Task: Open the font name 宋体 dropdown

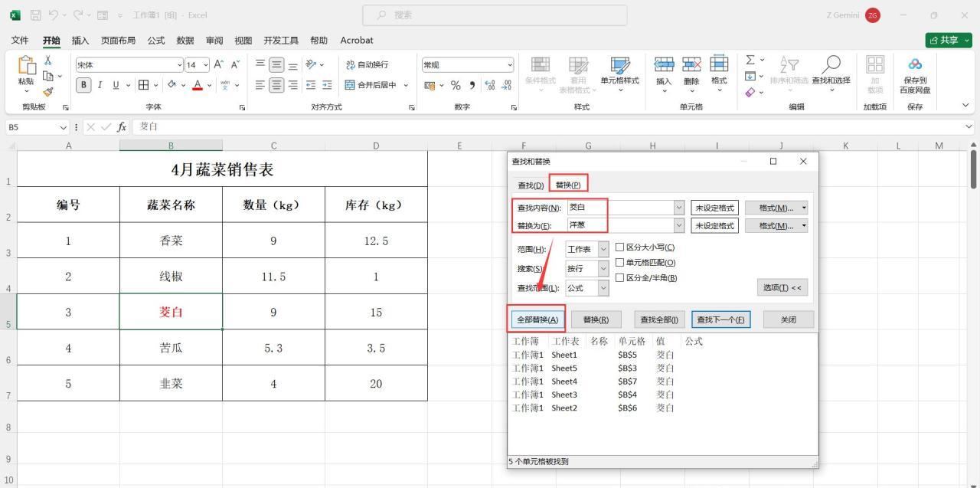Action: [x=180, y=65]
